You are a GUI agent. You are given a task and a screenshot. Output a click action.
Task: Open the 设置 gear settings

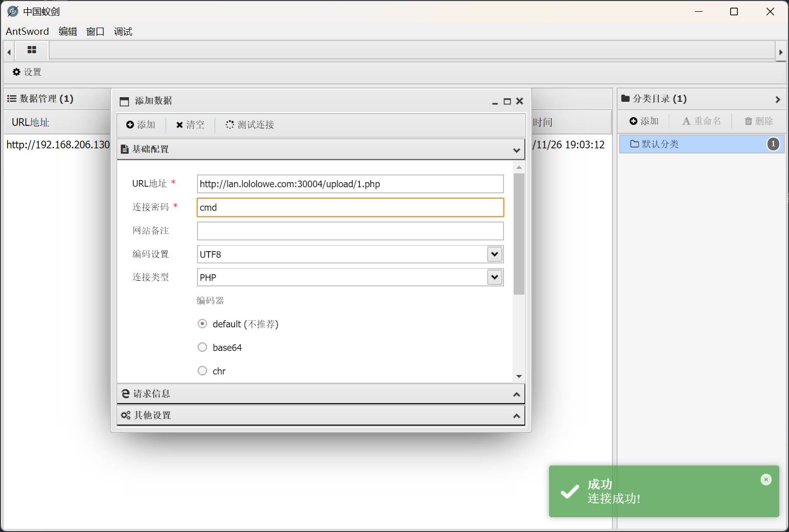click(27, 72)
